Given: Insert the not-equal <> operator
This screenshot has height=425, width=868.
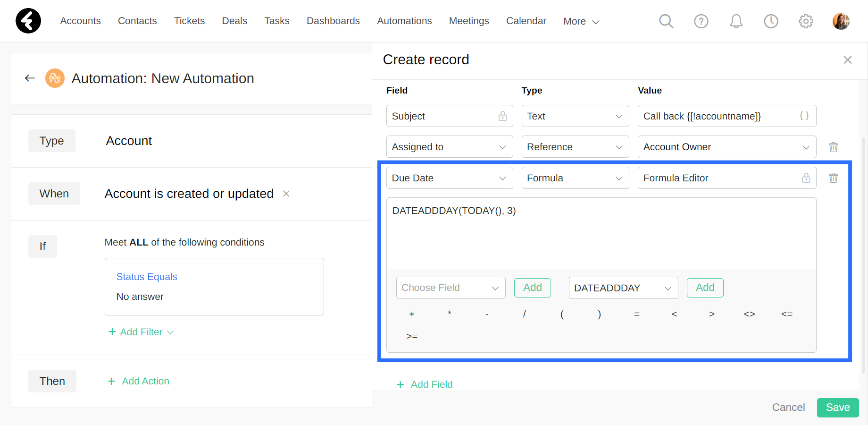Looking at the screenshot, I should (x=750, y=314).
